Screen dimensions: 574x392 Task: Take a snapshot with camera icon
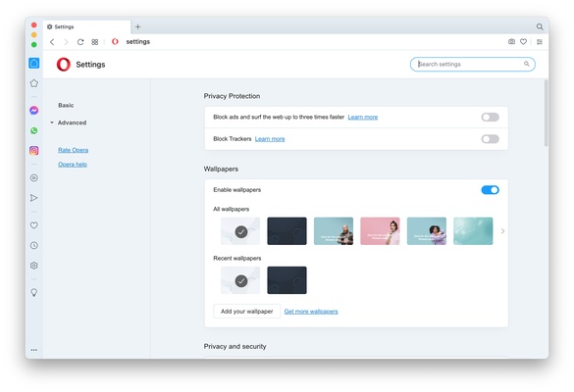[511, 42]
